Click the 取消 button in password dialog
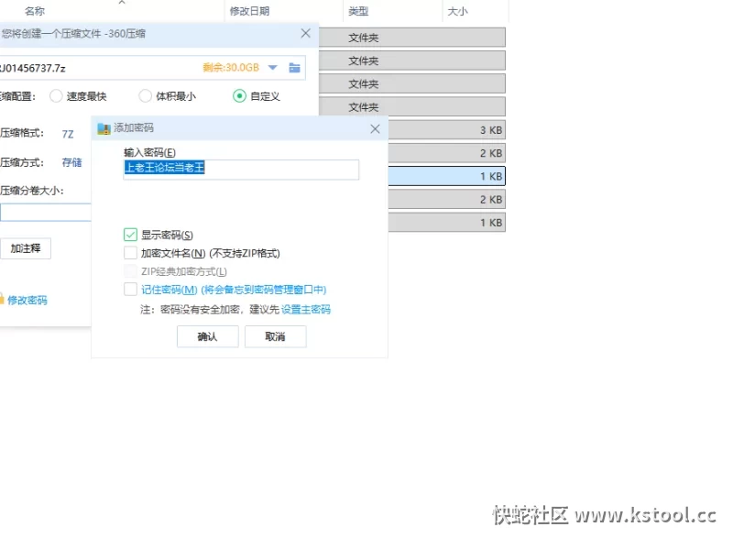Viewport: 733px width, 560px height. click(276, 336)
